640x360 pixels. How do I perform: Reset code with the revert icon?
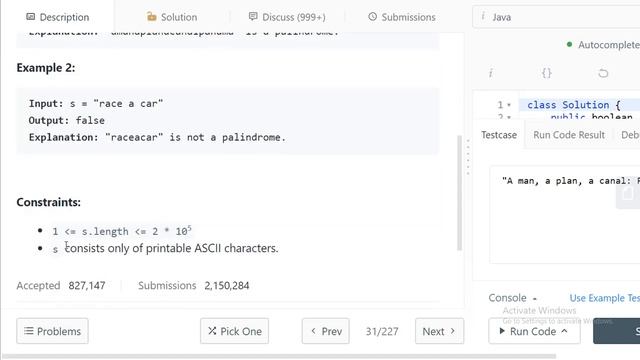coord(603,73)
